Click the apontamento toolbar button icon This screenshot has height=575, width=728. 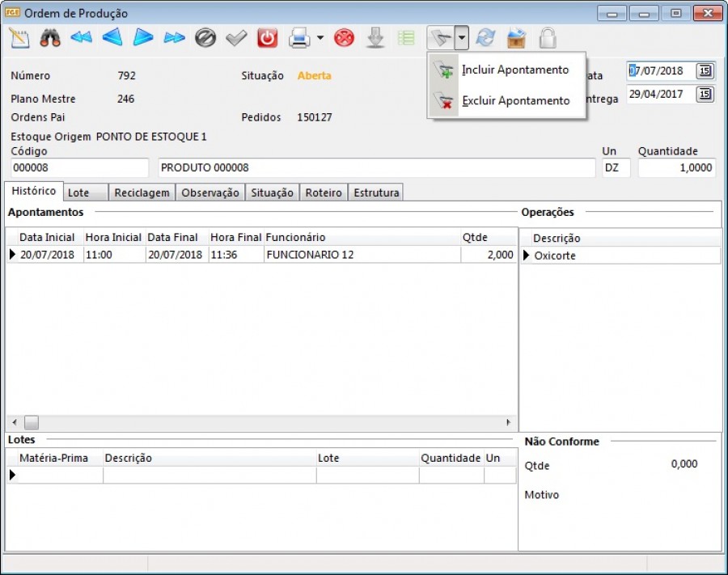441,38
